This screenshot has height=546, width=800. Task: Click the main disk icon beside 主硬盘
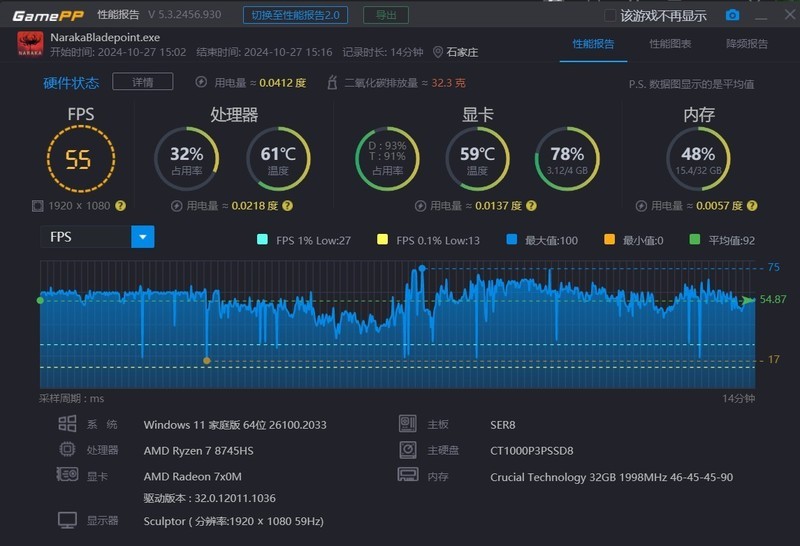[408, 450]
